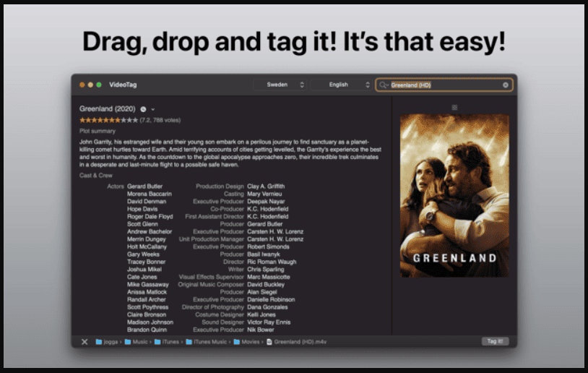Click the plot summary paragraph
The height and width of the screenshot is (373, 588).
(x=230, y=153)
